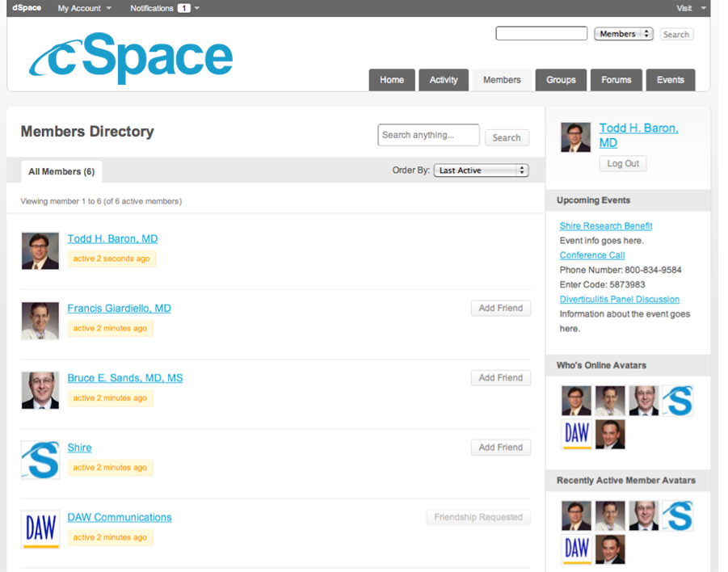Open the Members search type dropdown
This screenshot has height=572, width=728.
623,34
